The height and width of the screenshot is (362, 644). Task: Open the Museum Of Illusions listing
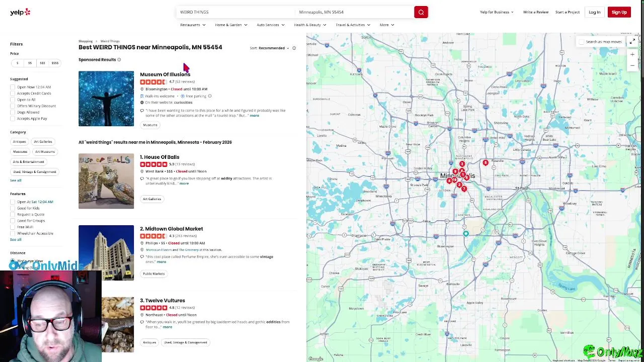click(165, 74)
